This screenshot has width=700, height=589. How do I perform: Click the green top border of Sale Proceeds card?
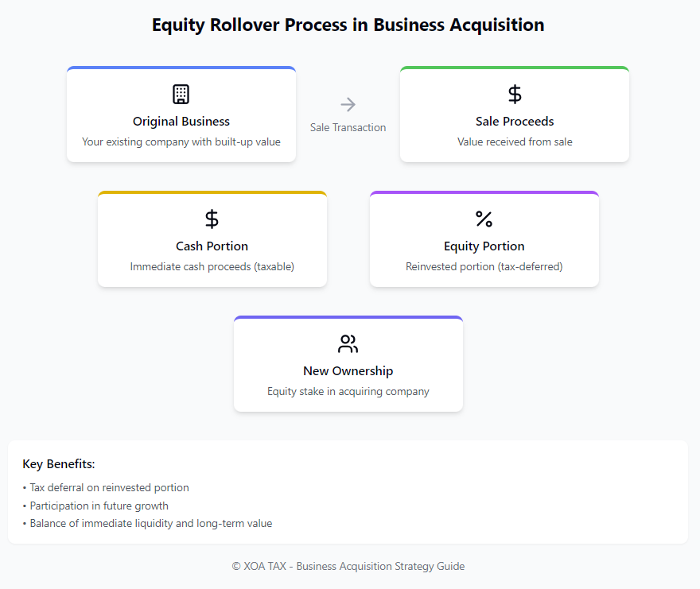[515, 68]
